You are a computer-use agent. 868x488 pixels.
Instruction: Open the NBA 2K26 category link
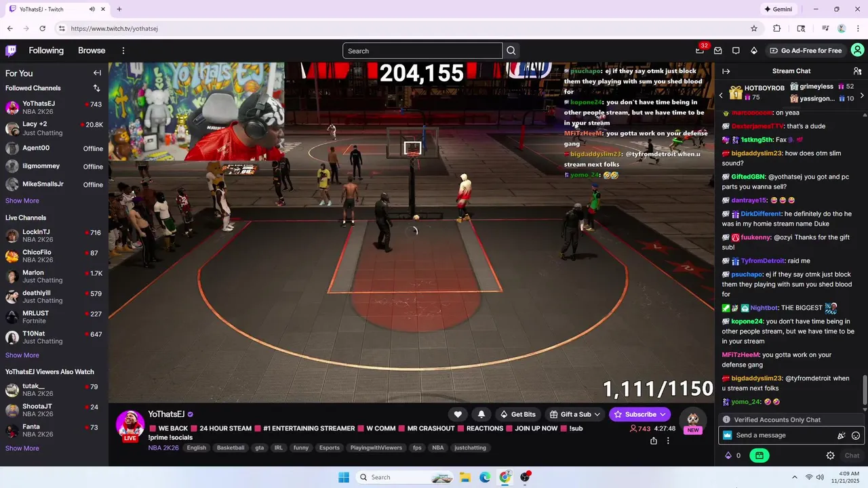163,448
